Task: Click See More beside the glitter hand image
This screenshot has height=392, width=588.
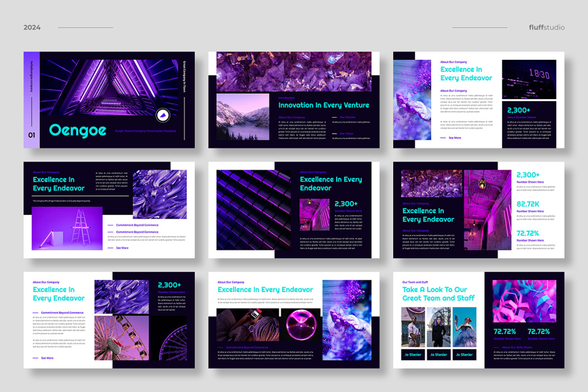Action: pos(454,138)
